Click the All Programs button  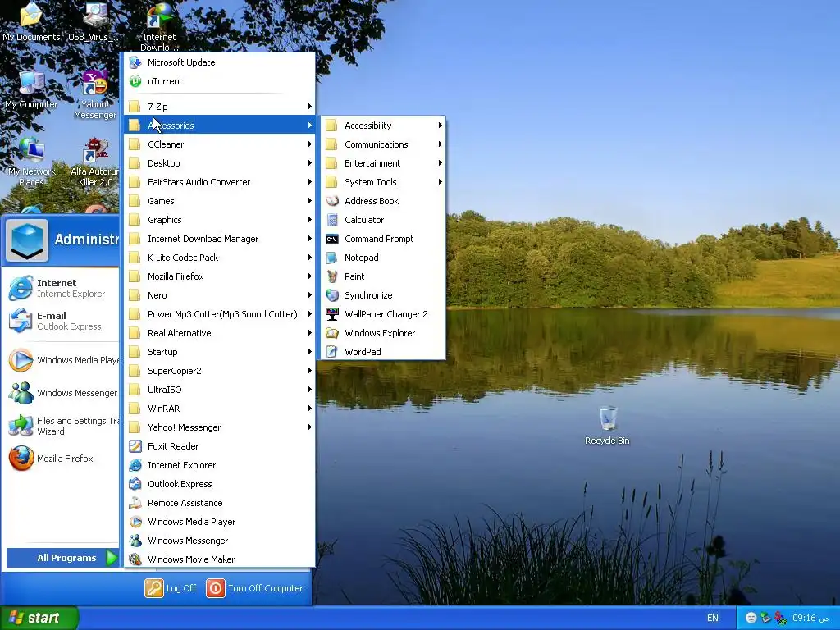(x=62, y=558)
